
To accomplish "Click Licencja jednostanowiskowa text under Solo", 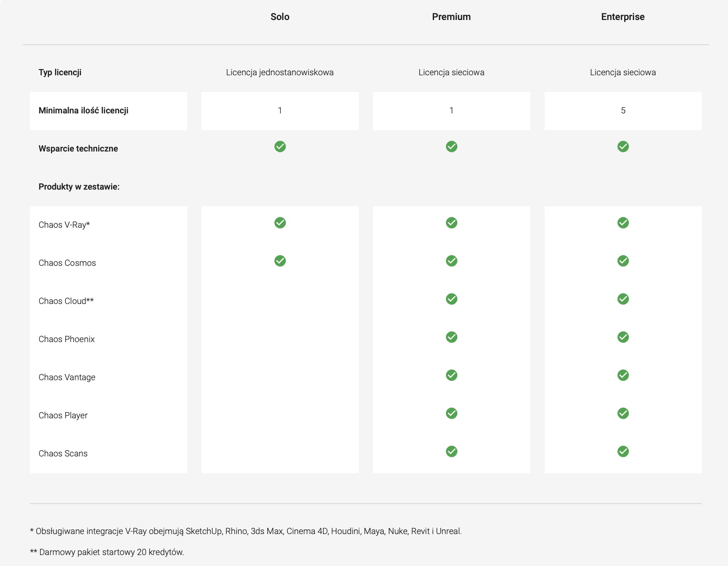I will (x=280, y=72).
